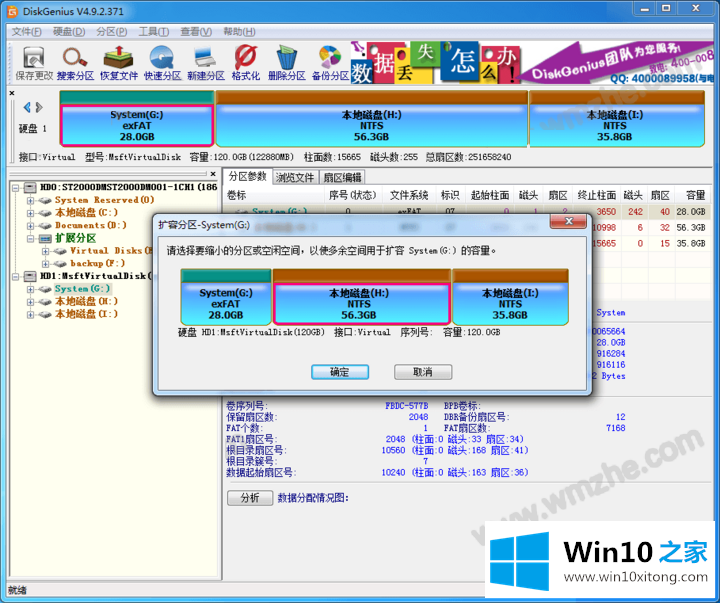
Task: Open 文件(F) menu
Action: click(26, 32)
